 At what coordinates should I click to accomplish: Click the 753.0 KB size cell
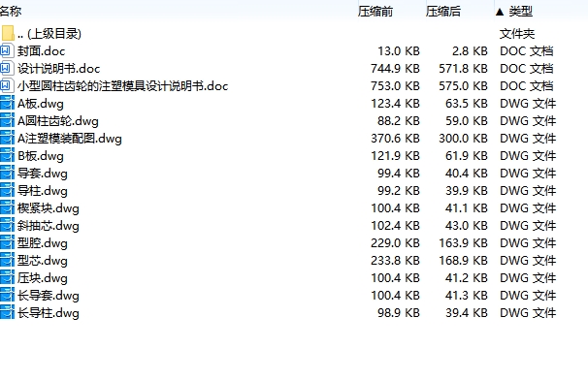coord(395,85)
